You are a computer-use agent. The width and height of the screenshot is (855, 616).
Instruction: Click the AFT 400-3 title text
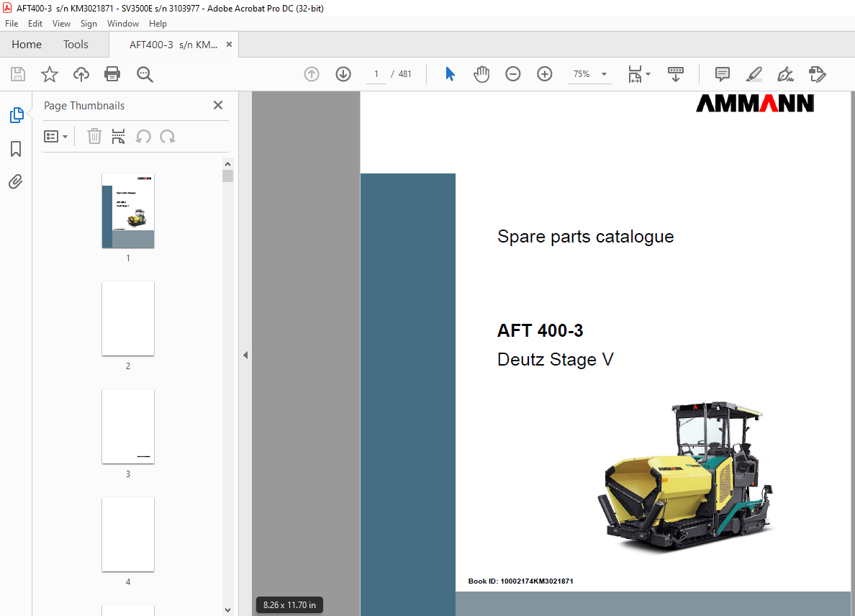(540, 330)
